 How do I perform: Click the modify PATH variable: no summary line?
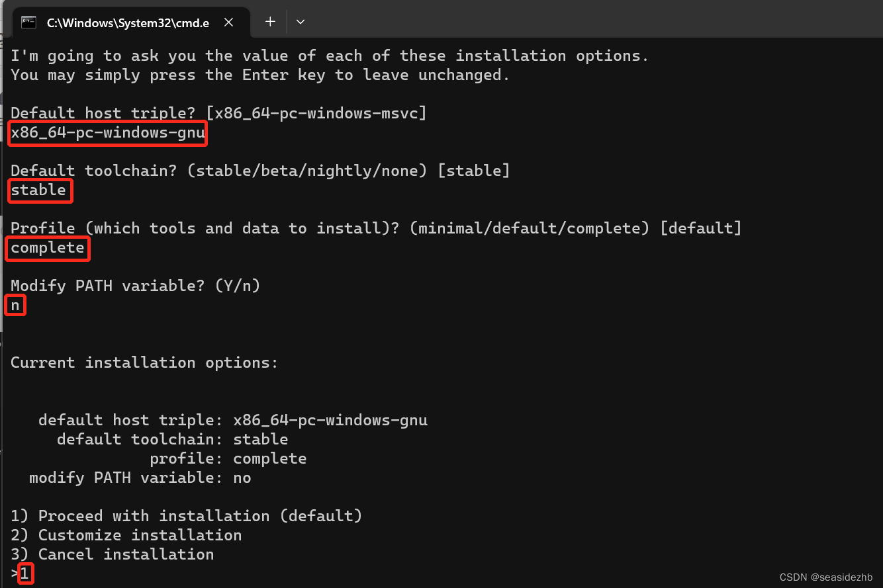(136, 477)
